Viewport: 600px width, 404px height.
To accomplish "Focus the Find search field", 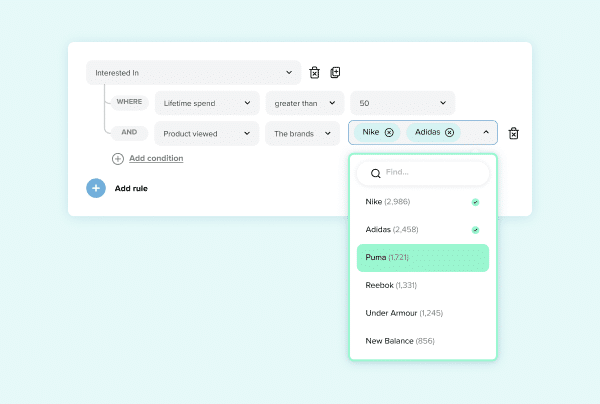I will [x=430, y=173].
